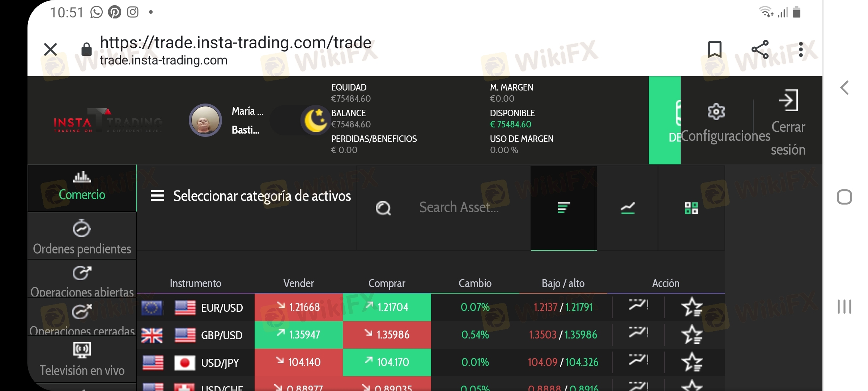
Task: Open chart icon for EUR/USD row
Action: point(638,305)
